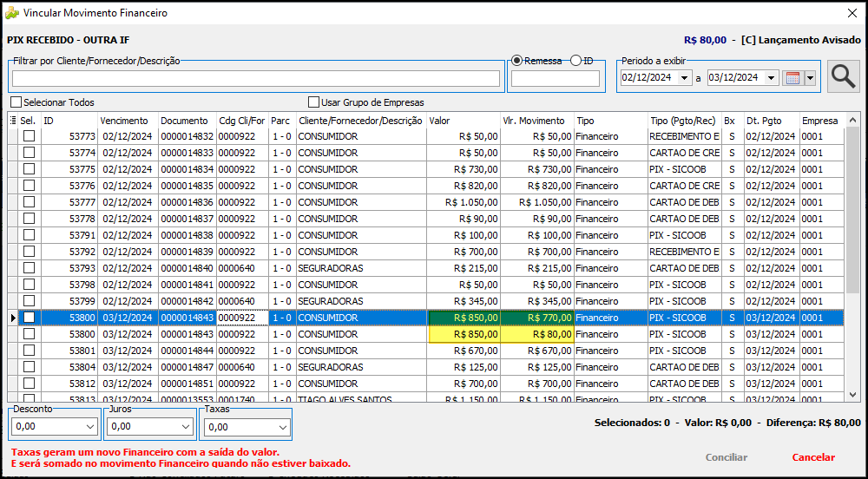
Task: Tick the checkbox for row ID 53773
Action: coord(29,135)
